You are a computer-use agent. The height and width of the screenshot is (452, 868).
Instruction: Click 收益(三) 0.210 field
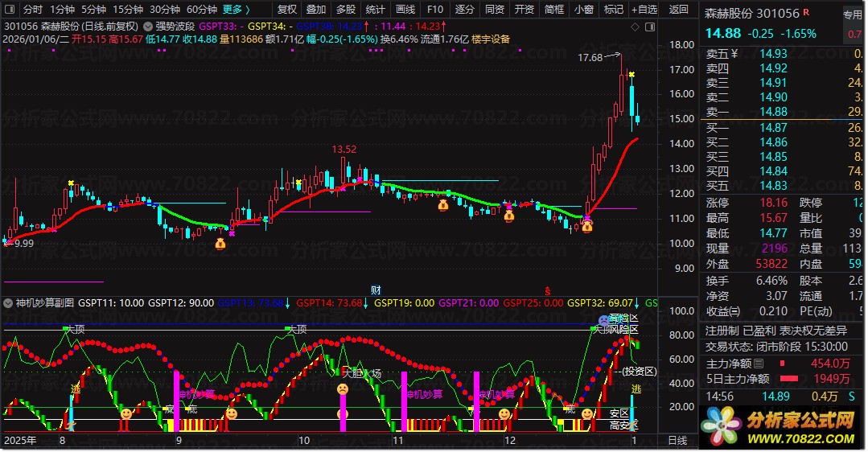747,311
